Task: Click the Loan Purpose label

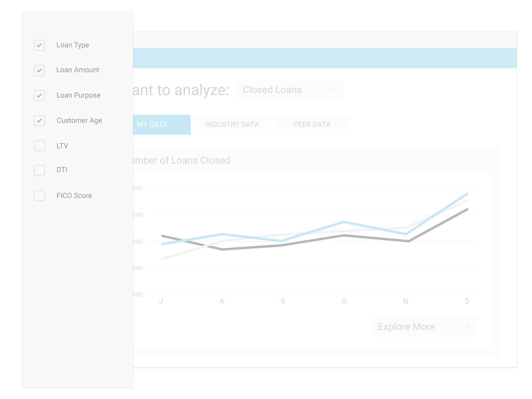Action: pos(79,95)
